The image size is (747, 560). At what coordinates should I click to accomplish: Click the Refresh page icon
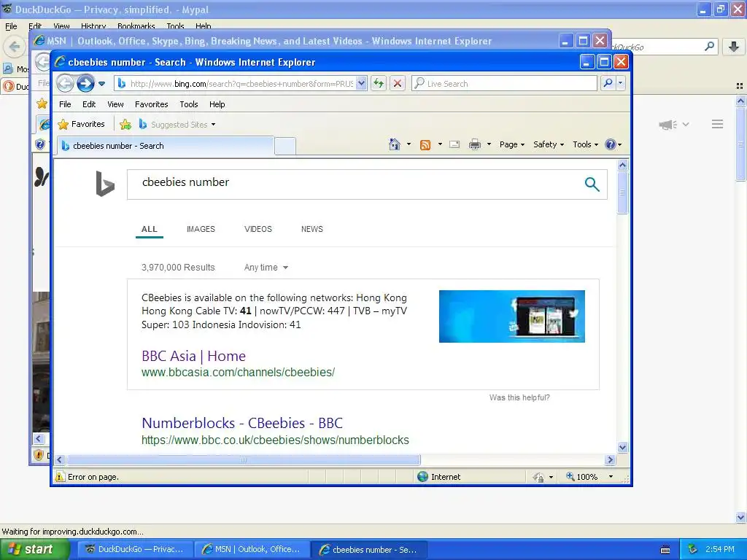click(379, 84)
